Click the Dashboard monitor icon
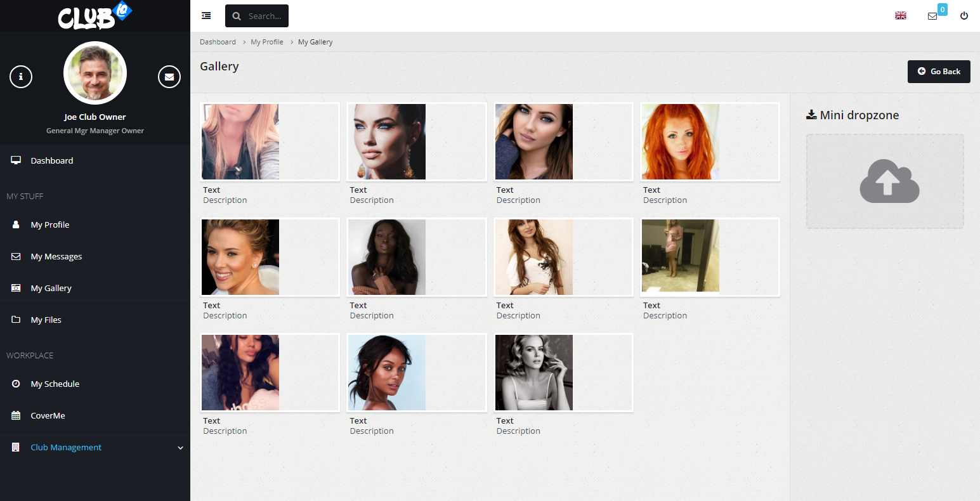This screenshot has width=980, height=501. point(16,160)
